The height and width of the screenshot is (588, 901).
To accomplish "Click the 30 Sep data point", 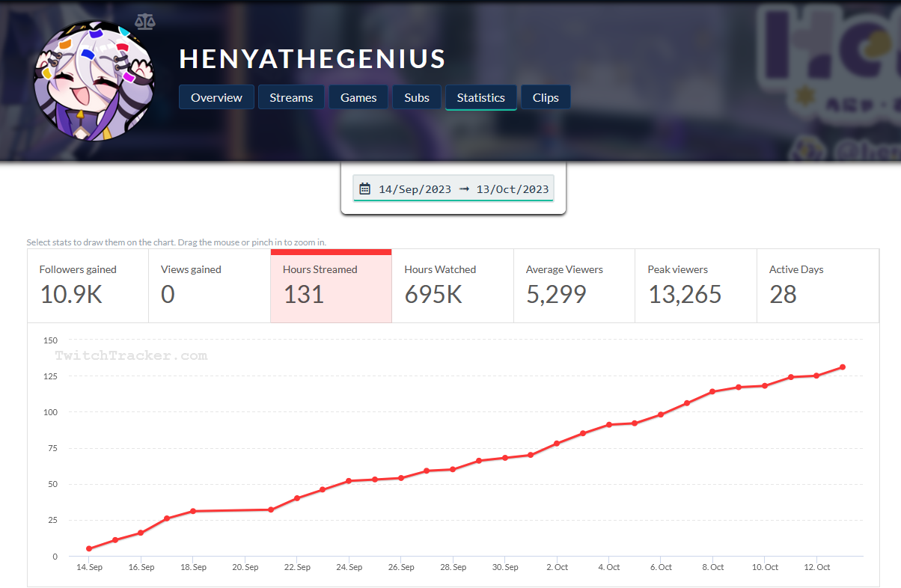I will (505, 458).
